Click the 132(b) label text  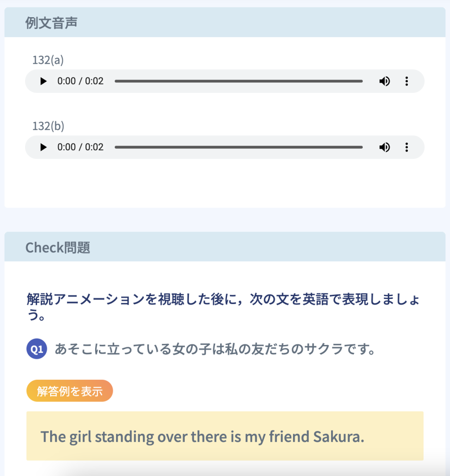click(48, 126)
